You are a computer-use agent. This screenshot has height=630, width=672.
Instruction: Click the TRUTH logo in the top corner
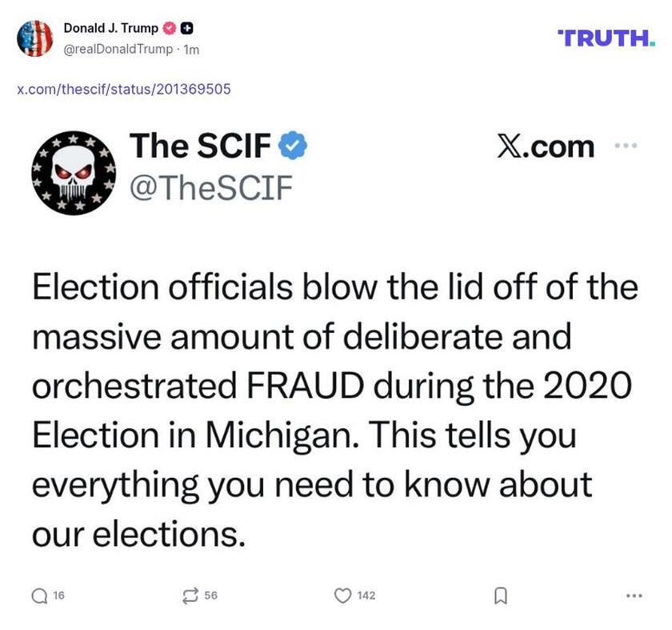tap(605, 36)
